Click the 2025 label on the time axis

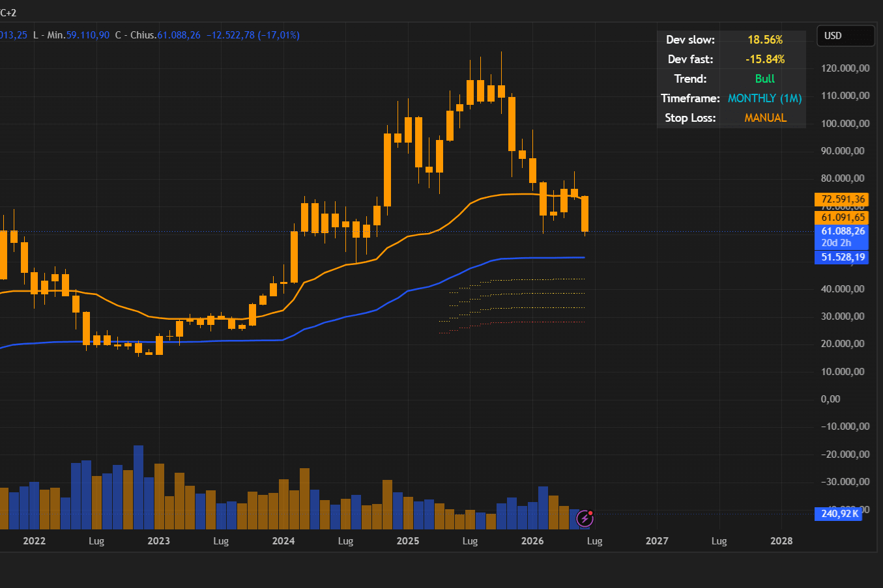408,541
